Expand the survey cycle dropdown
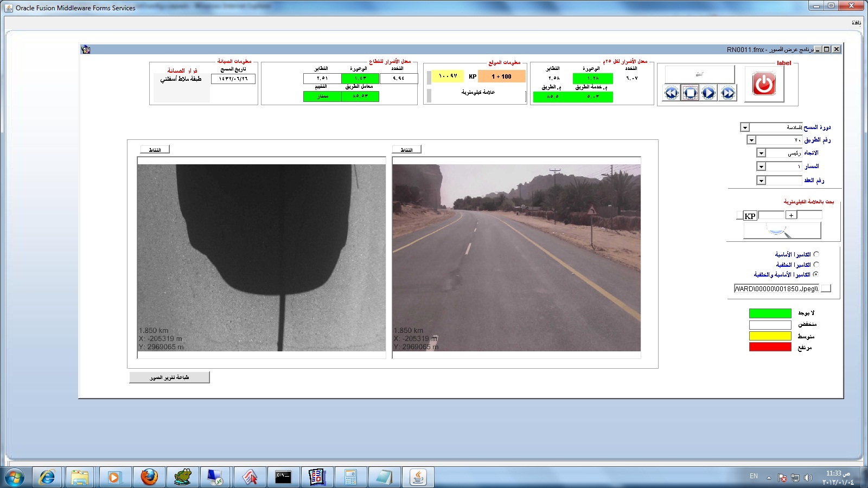Image resolution: width=868 pixels, height=488 pixels. pyautogui.click(x=745, y=127)
